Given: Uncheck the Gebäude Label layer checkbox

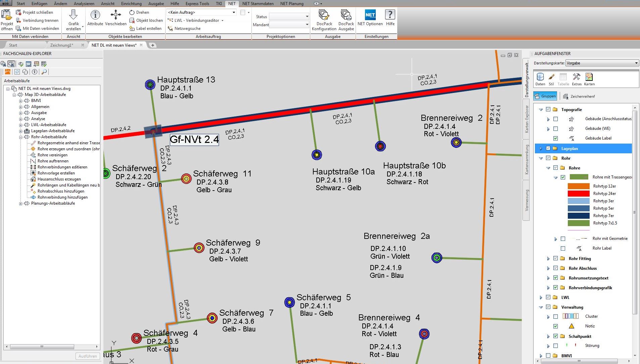Looking at the screenshot, I should click(x=555, y=138).
